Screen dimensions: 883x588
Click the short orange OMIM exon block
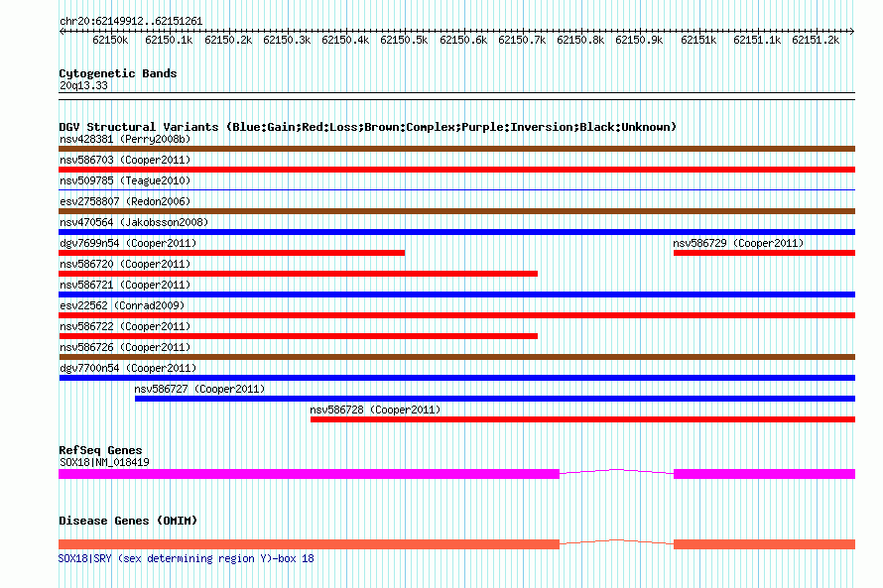pos(764,544)
